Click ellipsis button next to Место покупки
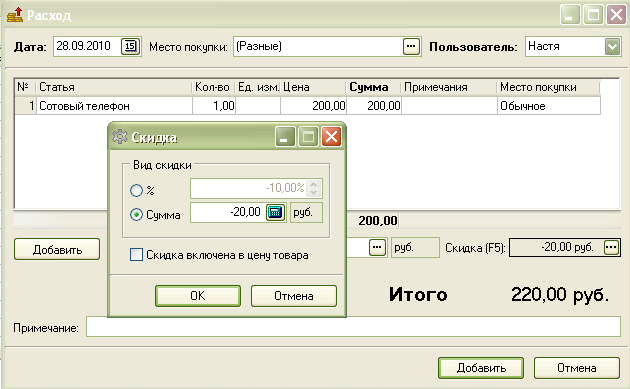The width and height of the screenshot is (630, 389). pyautogui.click(x=411, y=46)
